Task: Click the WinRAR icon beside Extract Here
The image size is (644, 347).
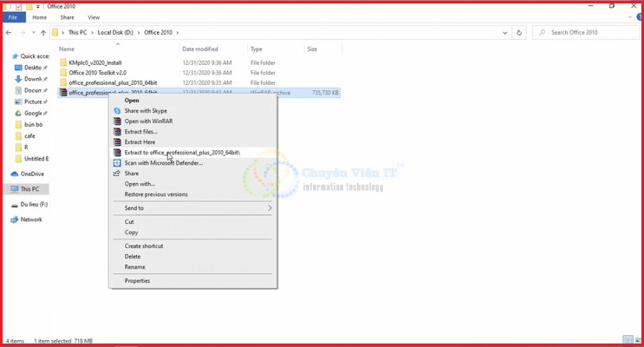Action: click(x=117, y=142)
